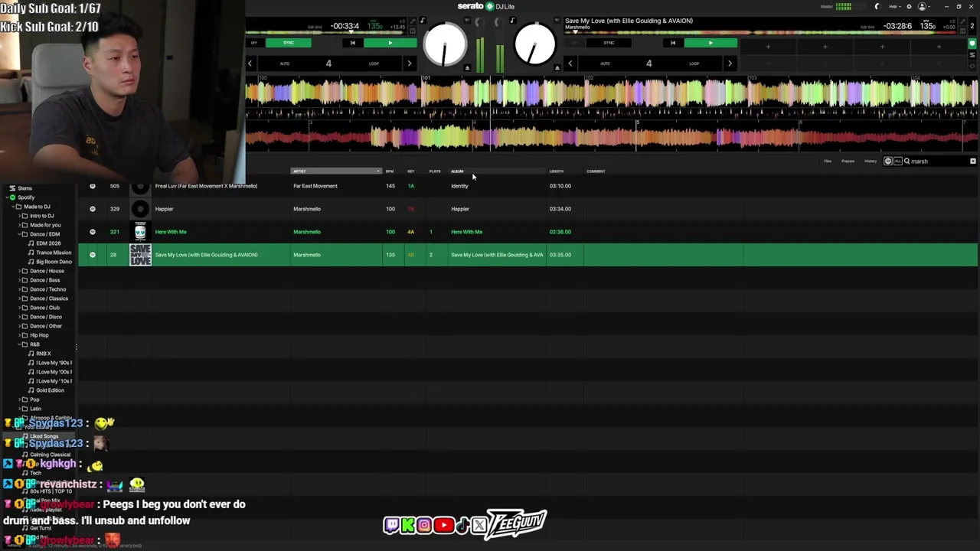Click Spotify icon on Freal Luv row

tap(93, 186)
